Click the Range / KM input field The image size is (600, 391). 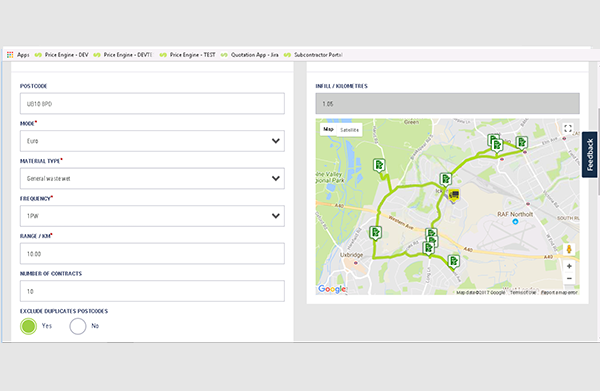click(x=152, y=253)
